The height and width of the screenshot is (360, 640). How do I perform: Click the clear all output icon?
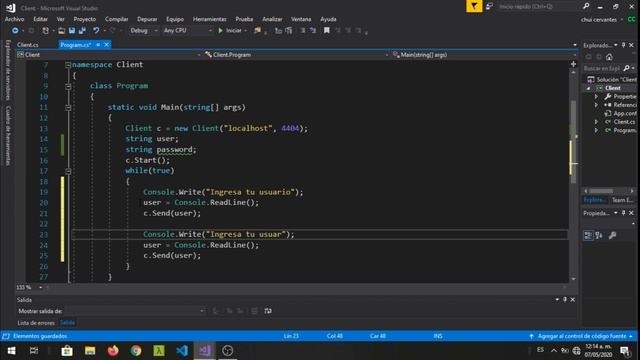coord(254,311)
